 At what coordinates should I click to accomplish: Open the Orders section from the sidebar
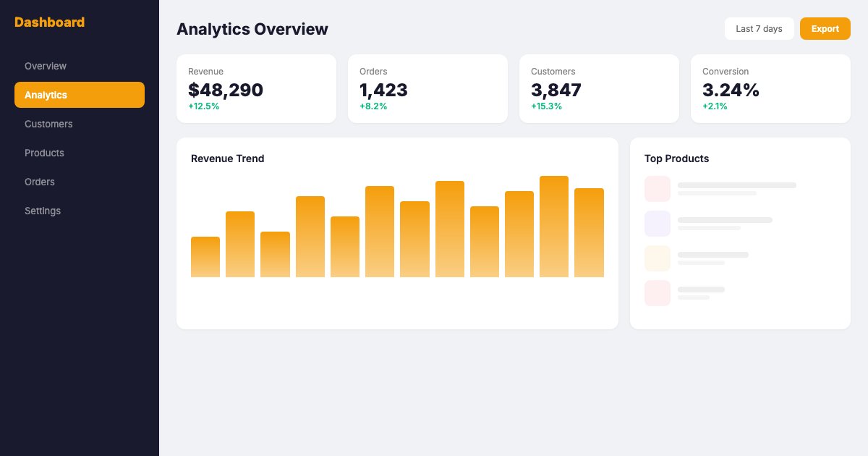coord(40,182)
